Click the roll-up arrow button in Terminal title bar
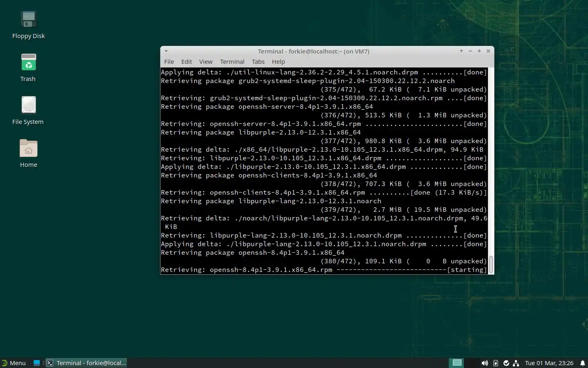The image size is (588, 368). coord(461,51)
